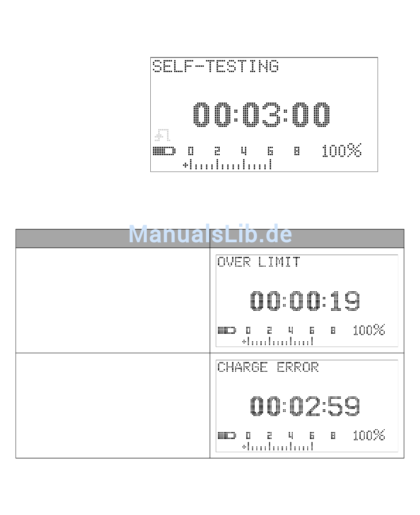Click the 100% readout in OVER LIMIT display
This screenshot has height=515, width=420.
[x=369, y=330]
